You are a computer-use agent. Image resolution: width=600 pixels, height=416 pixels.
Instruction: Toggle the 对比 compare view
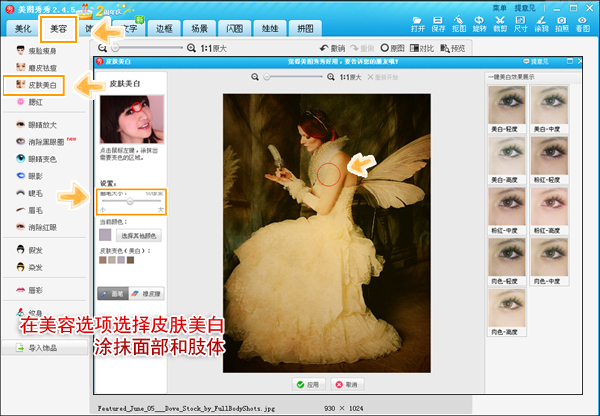pos(417,47)
